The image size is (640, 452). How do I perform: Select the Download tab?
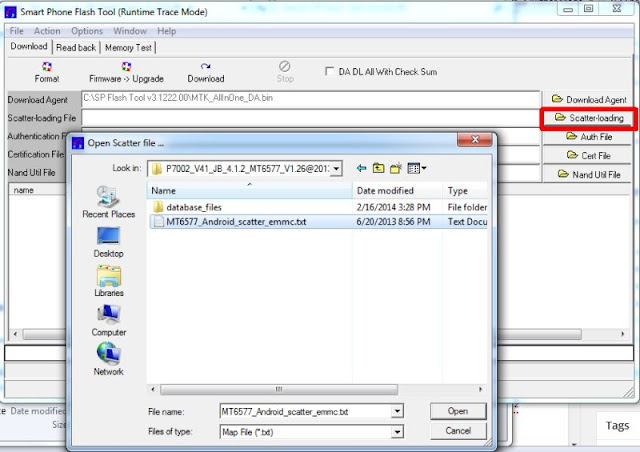[x=29, y=46]
